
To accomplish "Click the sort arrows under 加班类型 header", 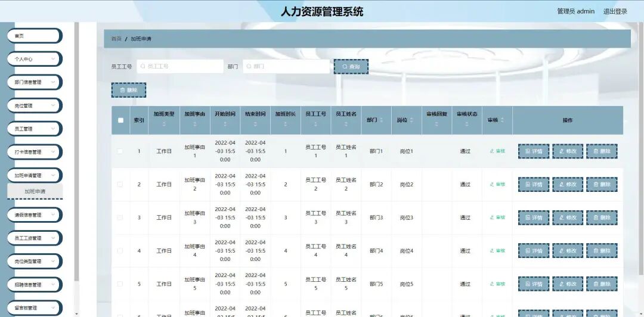I will coord(164,123).
